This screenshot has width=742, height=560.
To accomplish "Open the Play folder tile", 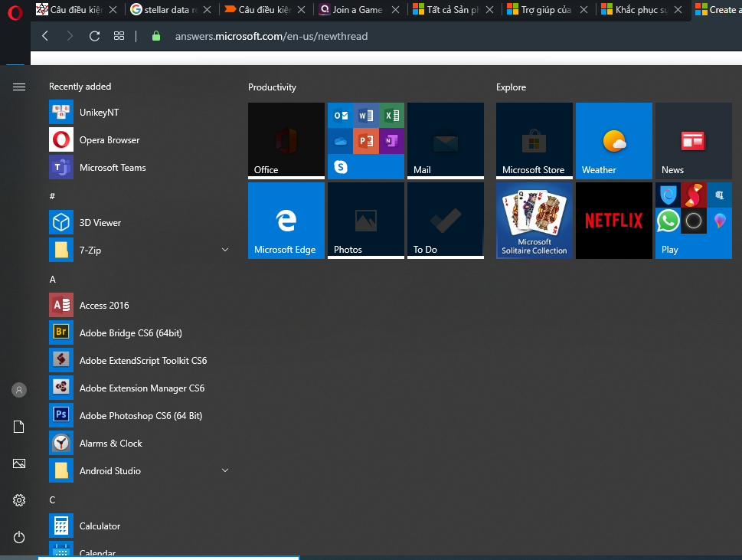I will click(693, 221).
